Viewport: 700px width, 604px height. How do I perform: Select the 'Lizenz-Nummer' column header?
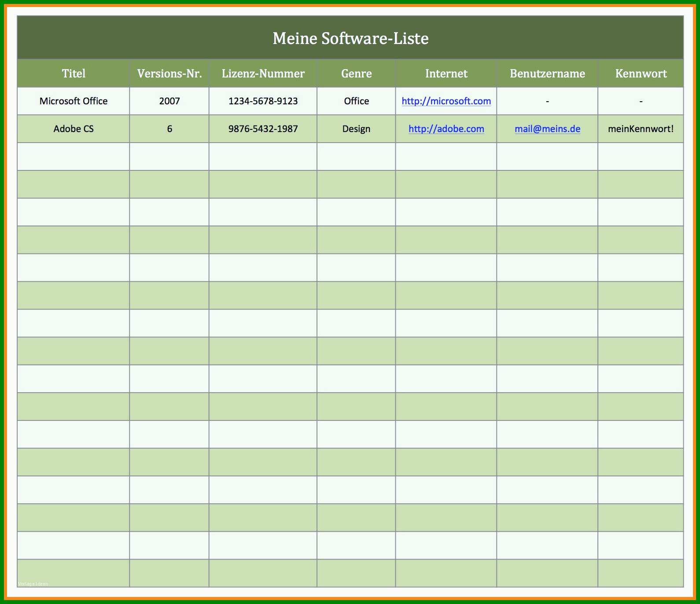[263, 73]
